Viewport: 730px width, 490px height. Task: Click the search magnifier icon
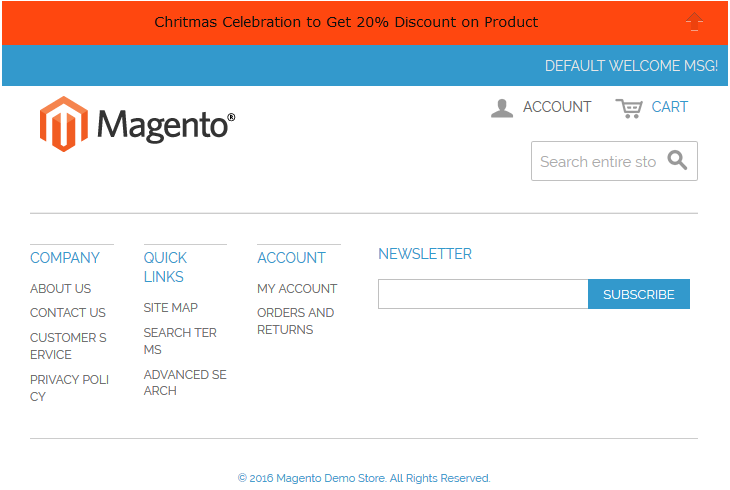coord(677,161)
